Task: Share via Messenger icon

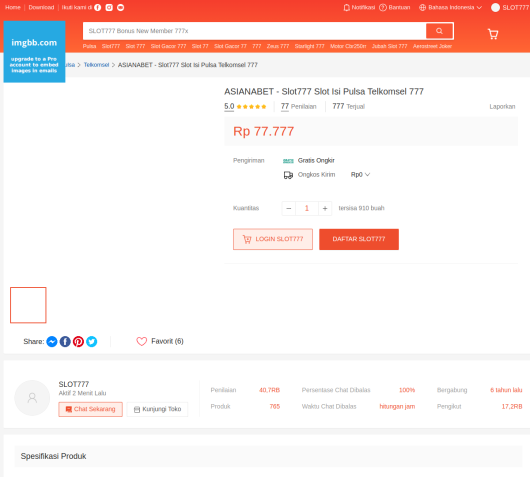Action: click(52, 341)
